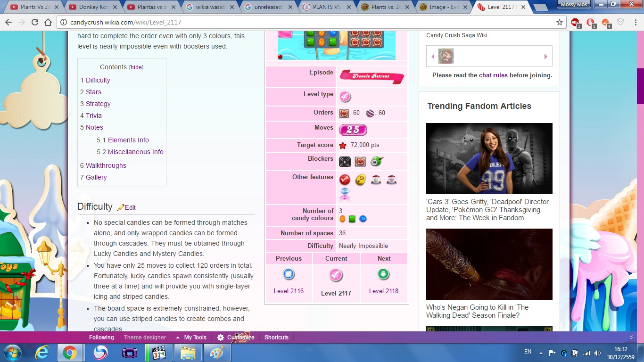Open the Level 2118 link

383,291
